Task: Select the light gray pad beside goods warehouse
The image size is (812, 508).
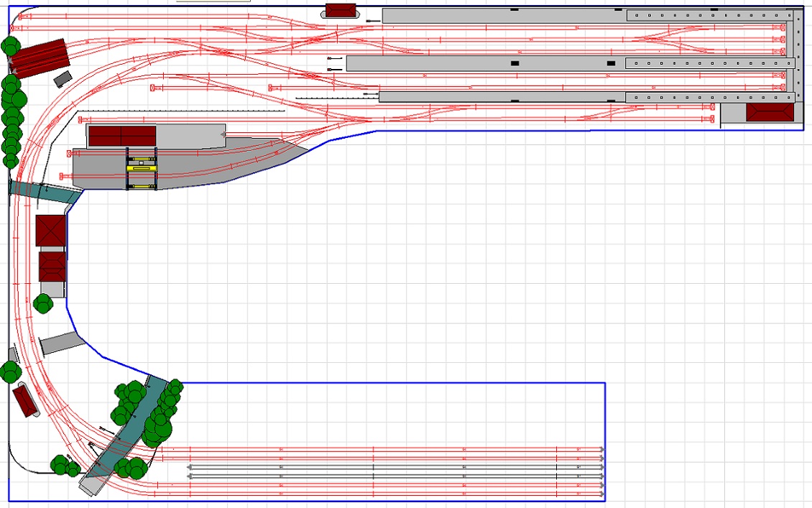Action: [190, 134]
